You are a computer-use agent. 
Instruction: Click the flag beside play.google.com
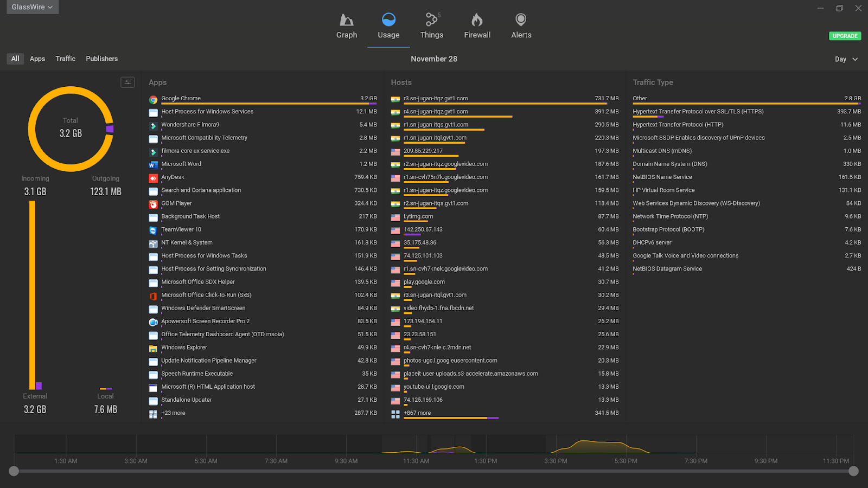[x=395, y=283]
